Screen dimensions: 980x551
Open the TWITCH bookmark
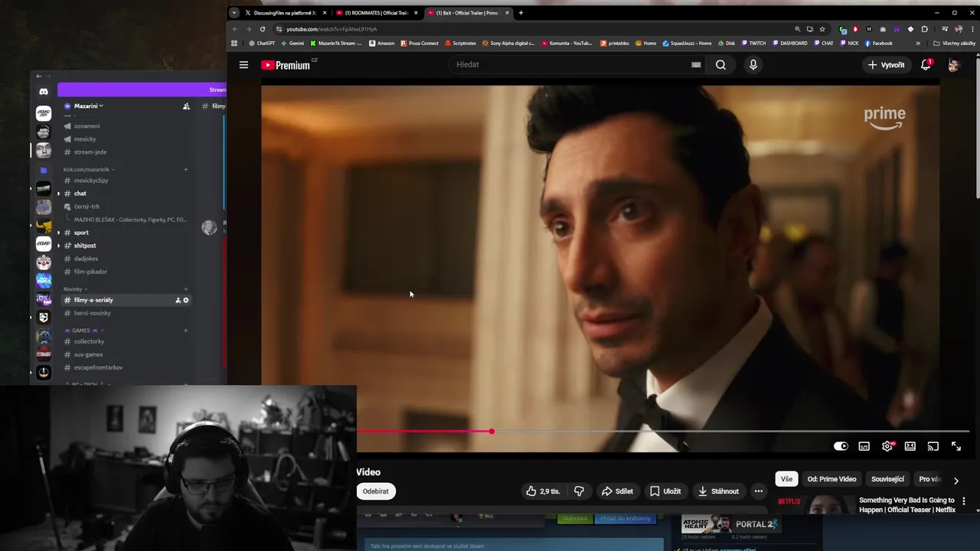tap(753, 44)
